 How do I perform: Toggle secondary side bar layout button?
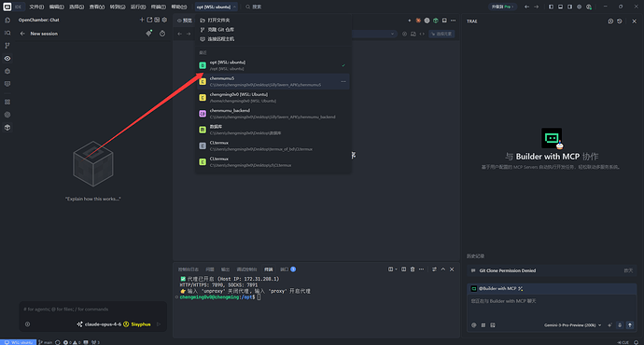pos(569,7)
